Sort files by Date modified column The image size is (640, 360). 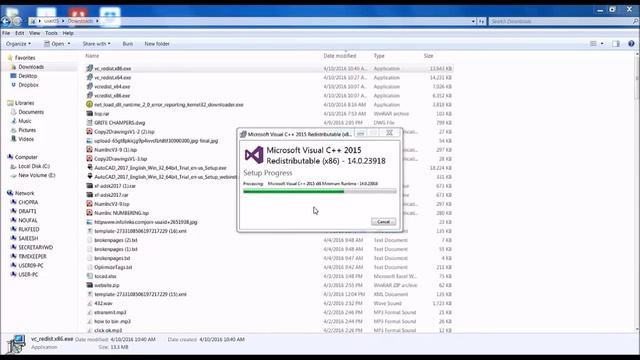point(340,56)
